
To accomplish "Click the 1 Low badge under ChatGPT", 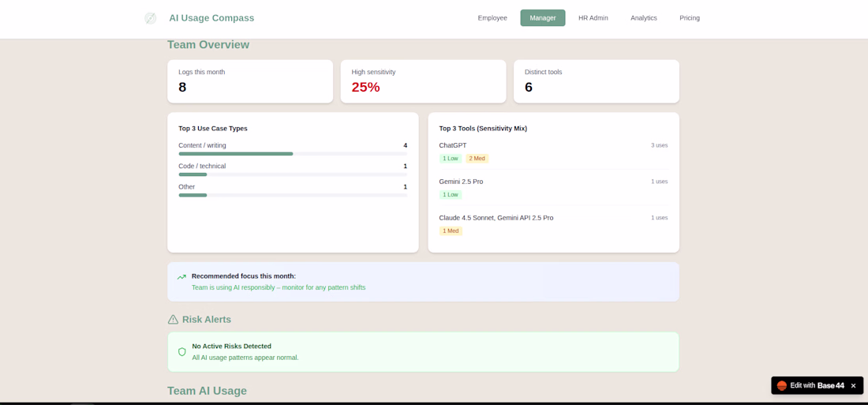I will 450,159.
